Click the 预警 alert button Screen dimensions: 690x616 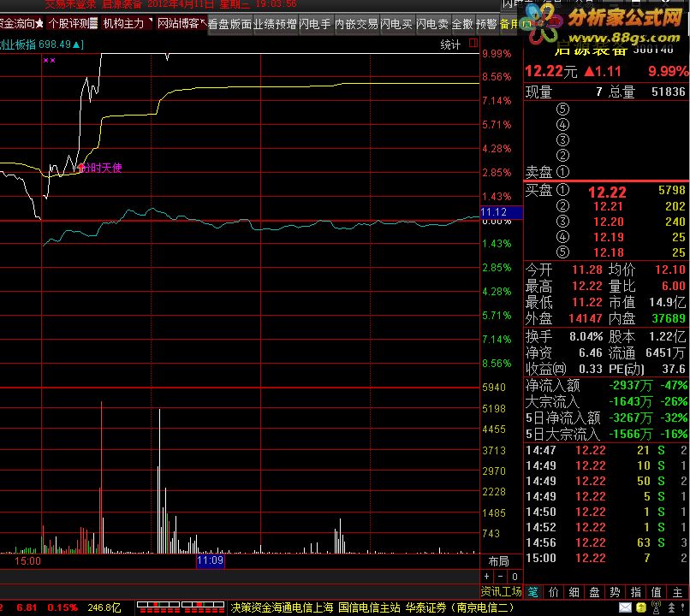486,24
